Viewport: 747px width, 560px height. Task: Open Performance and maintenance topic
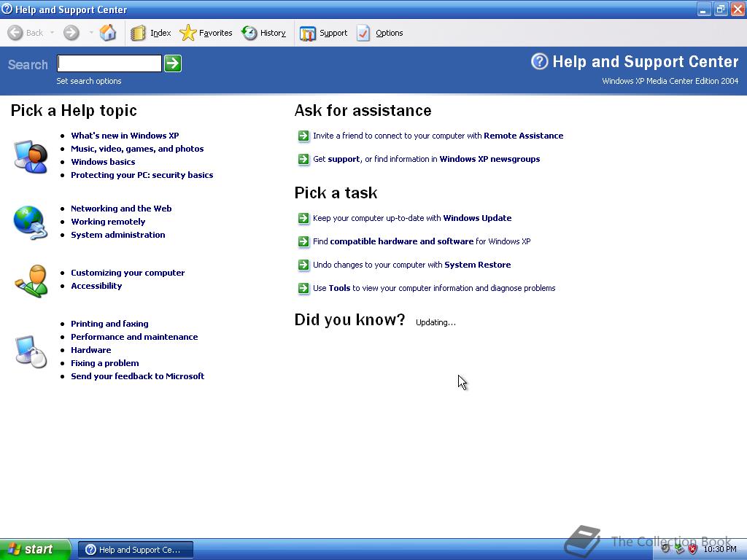click(134, 337)
